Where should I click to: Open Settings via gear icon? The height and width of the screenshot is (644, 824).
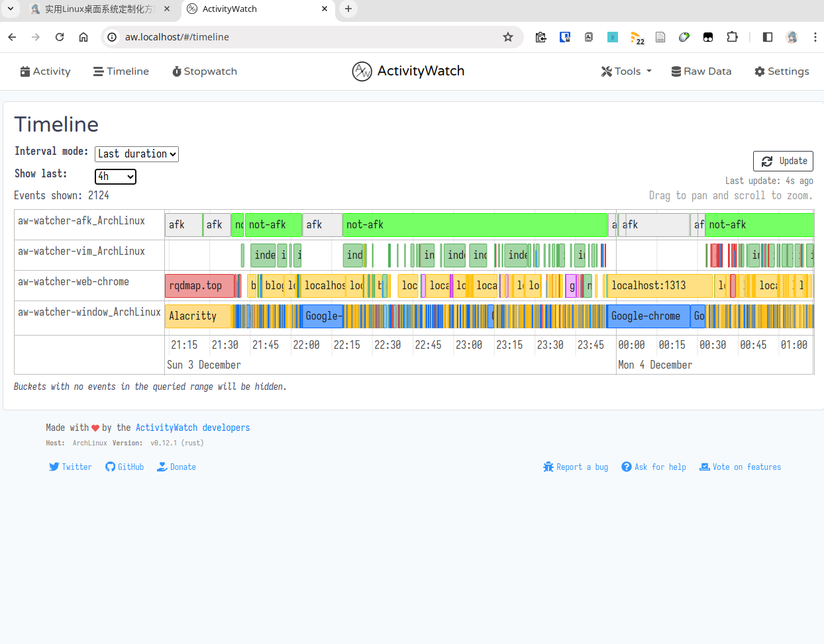(760, 71)
